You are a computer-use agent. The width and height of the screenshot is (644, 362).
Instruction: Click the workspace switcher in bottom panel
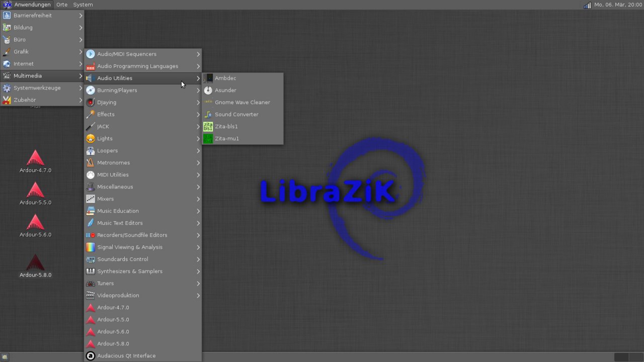point(628,357)
